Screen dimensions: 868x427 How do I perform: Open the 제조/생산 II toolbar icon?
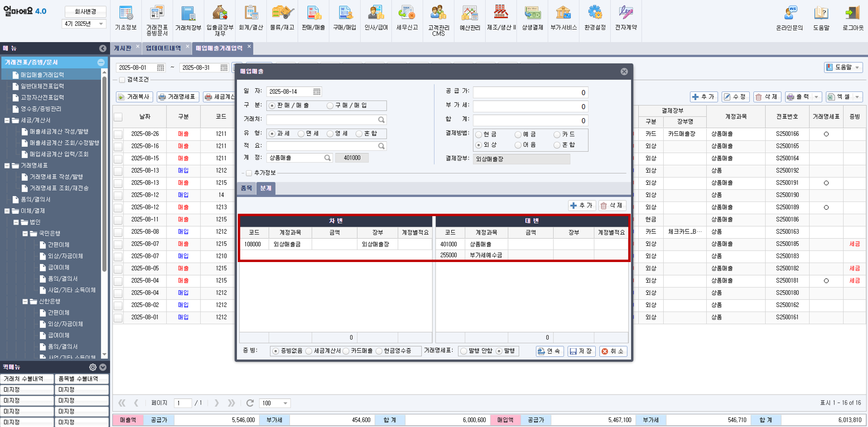501,19
